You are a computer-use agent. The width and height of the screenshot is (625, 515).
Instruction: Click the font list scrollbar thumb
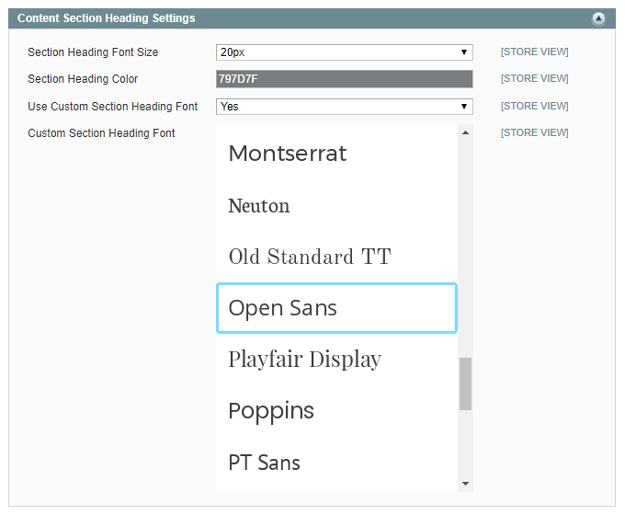pyautogui.click(x=465, y=384)
